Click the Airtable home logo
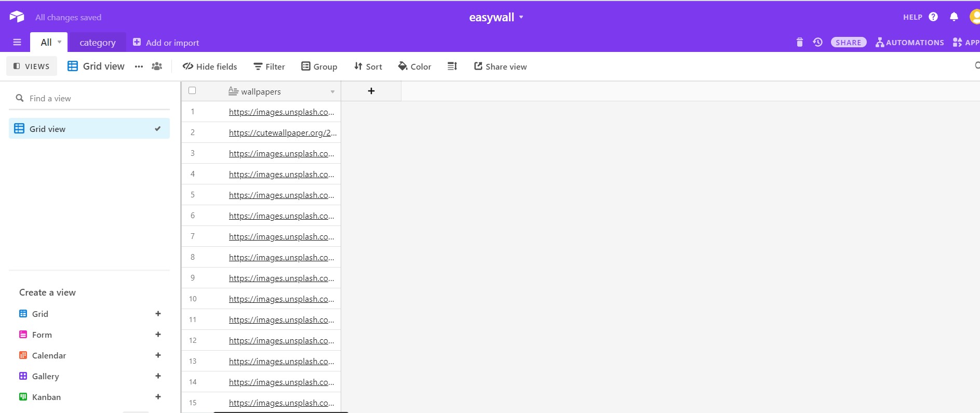The width and height of the screenshot is (980, 413). pyautogui.click(x=17, y=17)
